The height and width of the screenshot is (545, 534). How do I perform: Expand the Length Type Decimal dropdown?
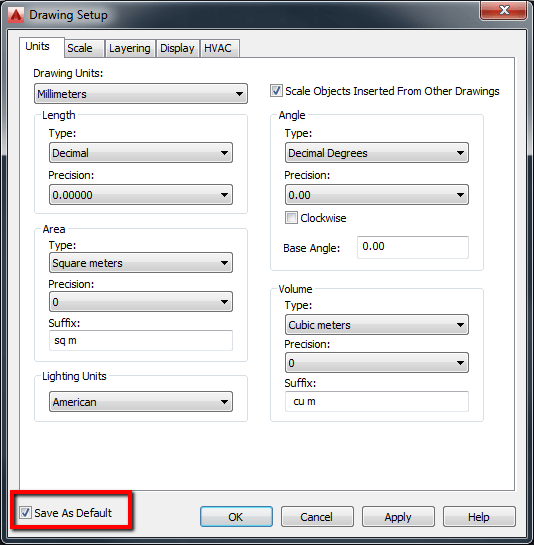tap(141, 153)
